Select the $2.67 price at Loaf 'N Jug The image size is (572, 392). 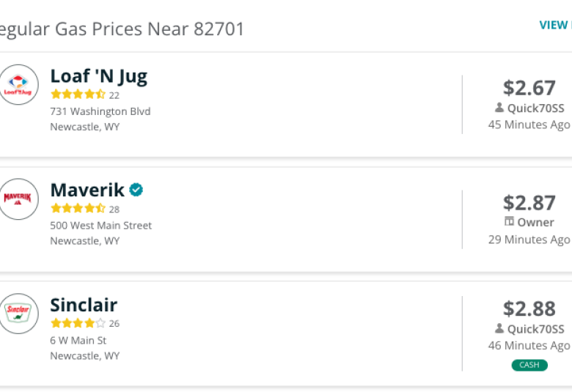(529, 88)
